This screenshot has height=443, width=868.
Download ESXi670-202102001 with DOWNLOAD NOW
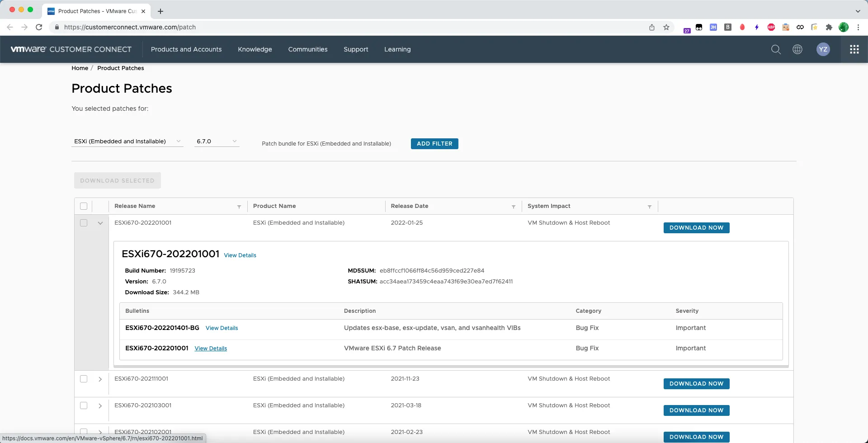tap(696, 437)
